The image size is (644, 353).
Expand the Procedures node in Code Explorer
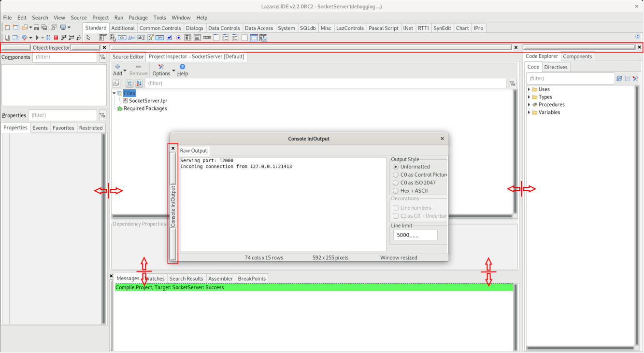click(529, 105)
